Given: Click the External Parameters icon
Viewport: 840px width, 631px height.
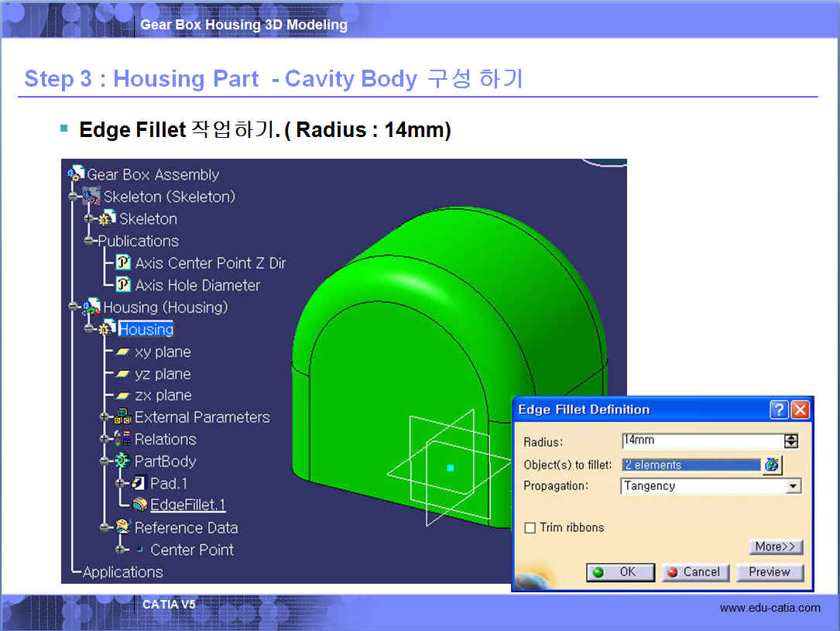Looking at the screenshot, I should [x=123, y=417].
